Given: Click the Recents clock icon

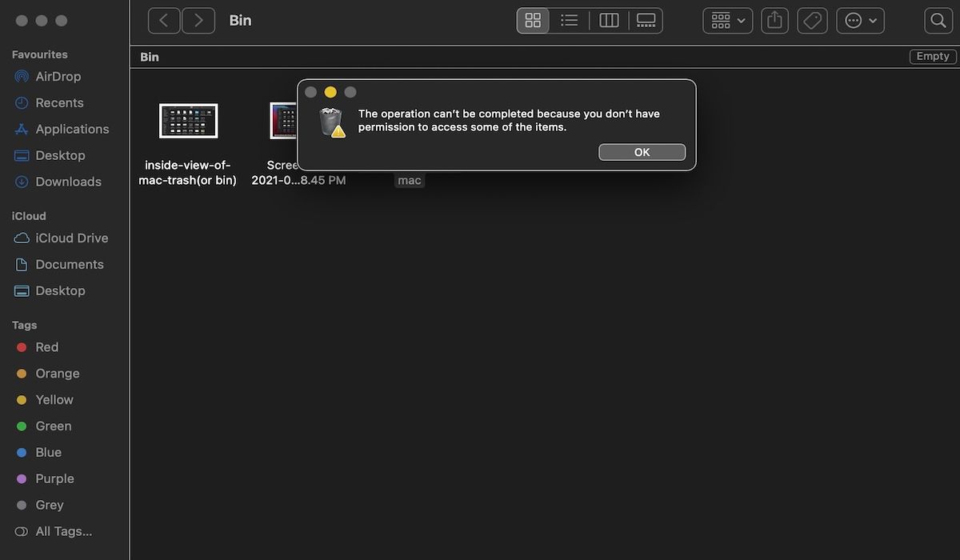Looking at the screenshot, I should [x=22, y=103].
